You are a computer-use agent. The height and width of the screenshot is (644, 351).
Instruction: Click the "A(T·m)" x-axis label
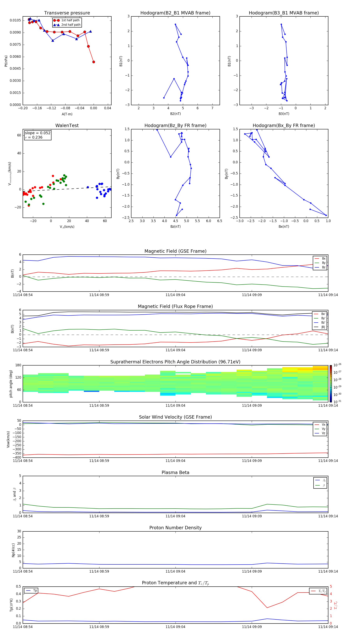pyautogui.click(x=67, y=114)
